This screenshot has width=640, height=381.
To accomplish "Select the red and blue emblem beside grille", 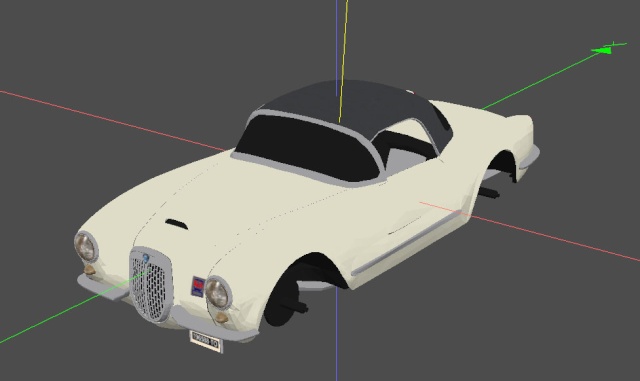I will pyautogui.click(x=198, y=286).
